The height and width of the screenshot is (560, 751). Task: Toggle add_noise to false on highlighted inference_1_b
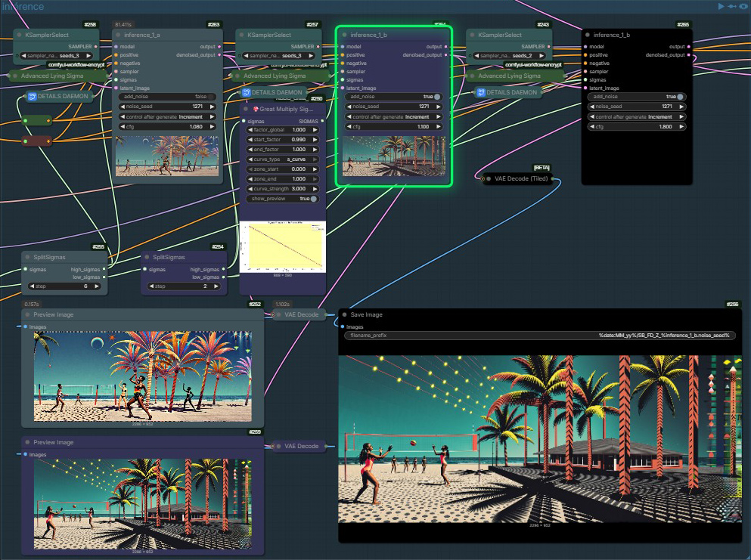pos(438,97)
